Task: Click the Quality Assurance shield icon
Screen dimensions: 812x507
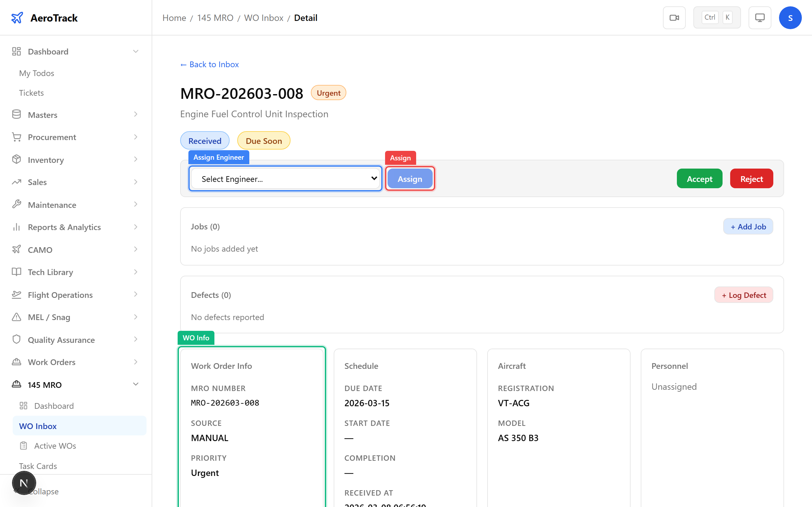Action: [16, 339]
